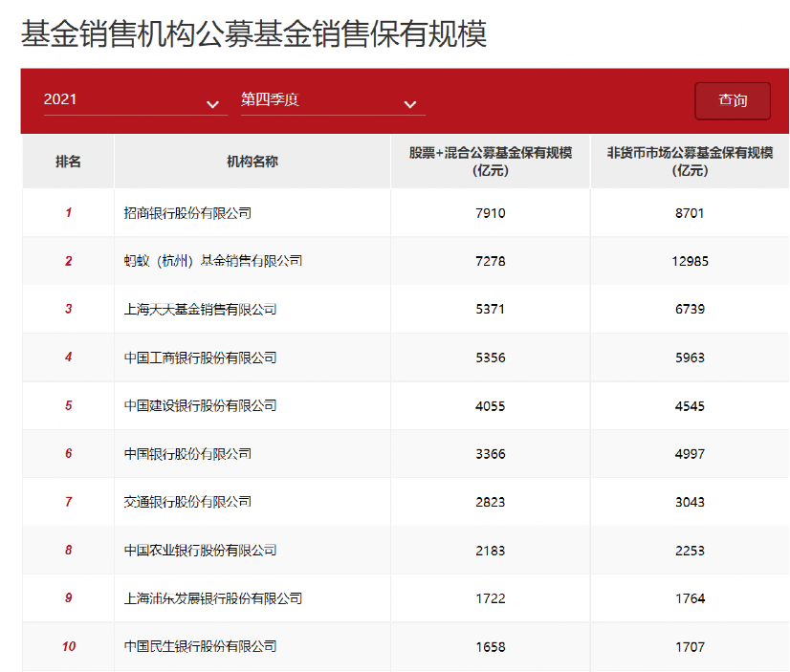Select the value 4055 for 建设银行
Viewport: 790px width, 672px height.
click(x=491, y=405)
